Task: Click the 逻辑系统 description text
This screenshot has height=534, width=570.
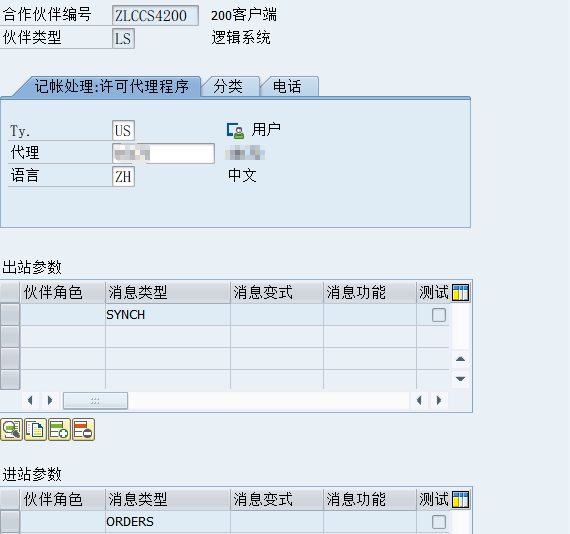Action: click(241, 38)
